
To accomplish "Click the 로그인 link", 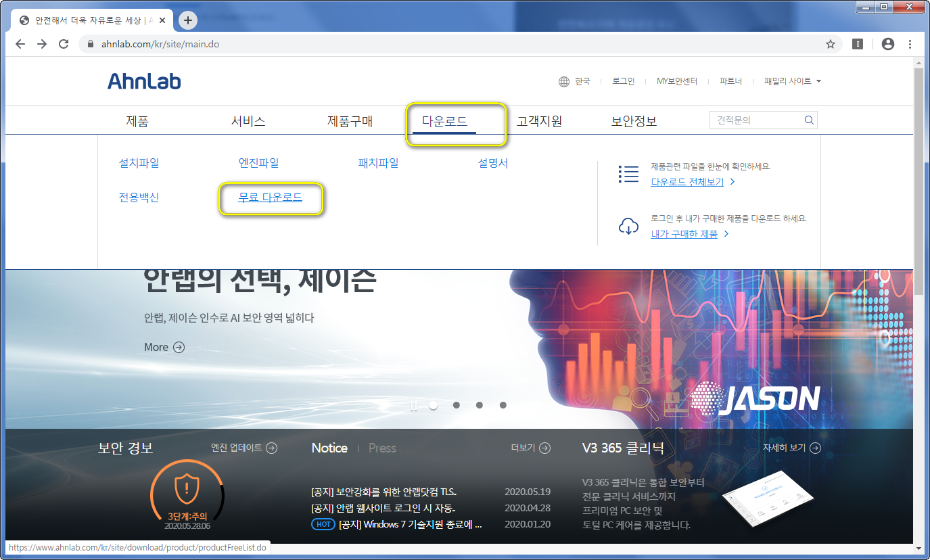I will pos(624,81).
